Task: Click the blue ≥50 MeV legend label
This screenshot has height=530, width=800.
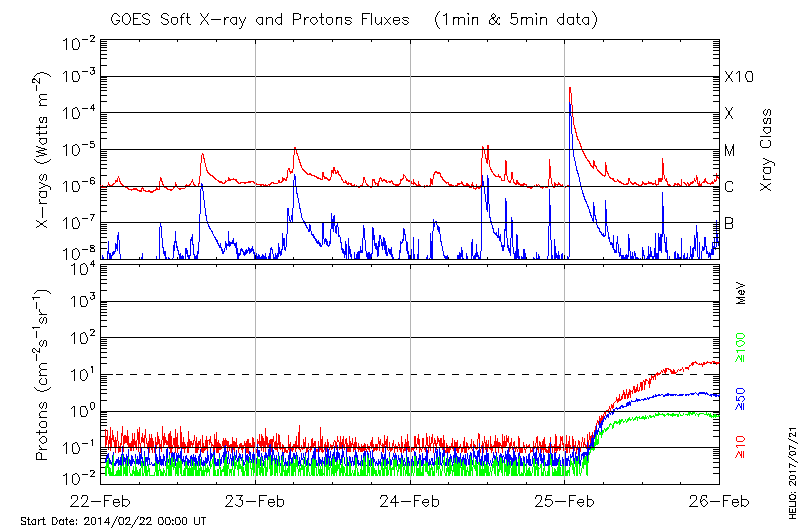Action: coord(742,397)
